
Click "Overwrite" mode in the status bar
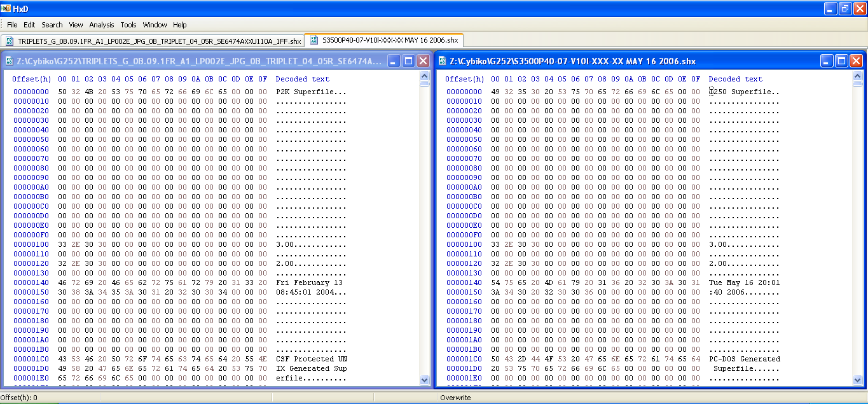(x=455, y=398)
